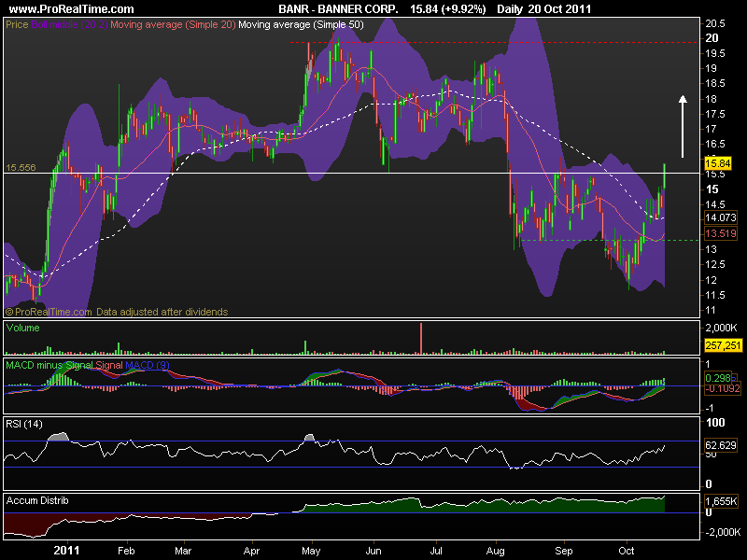Select the Daily timeframe label
The height and width of the screenshot is (560, 747).
coord(510,9)
